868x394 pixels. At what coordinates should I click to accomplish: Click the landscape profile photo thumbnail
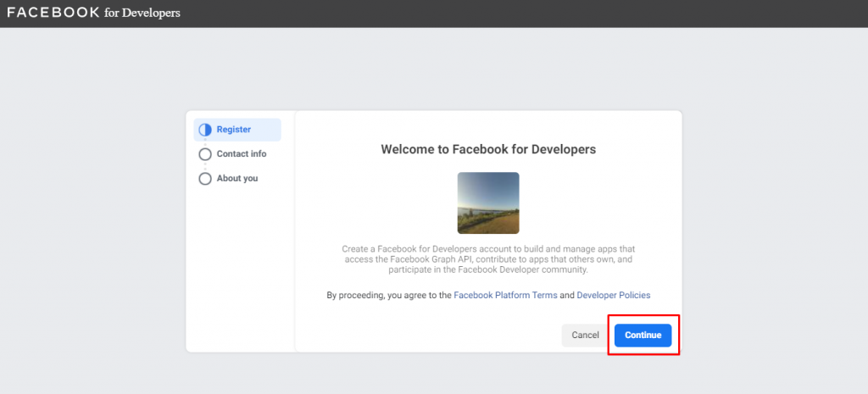click(x=488, y=203)
